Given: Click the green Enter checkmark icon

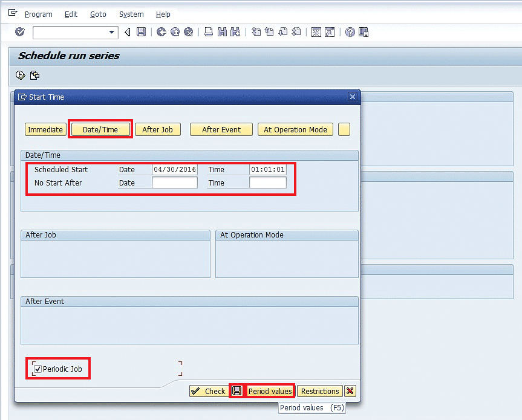Looking at the screenshot, I should tap(20, 32).
